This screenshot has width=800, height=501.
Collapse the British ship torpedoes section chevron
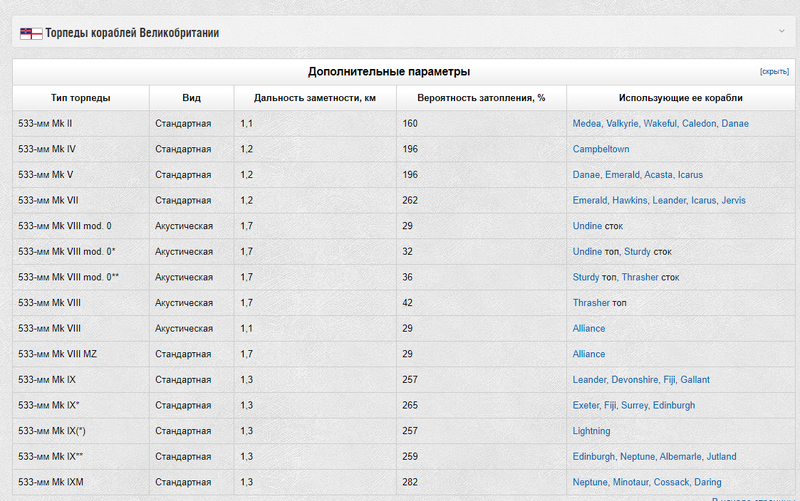tap(781, 32)
